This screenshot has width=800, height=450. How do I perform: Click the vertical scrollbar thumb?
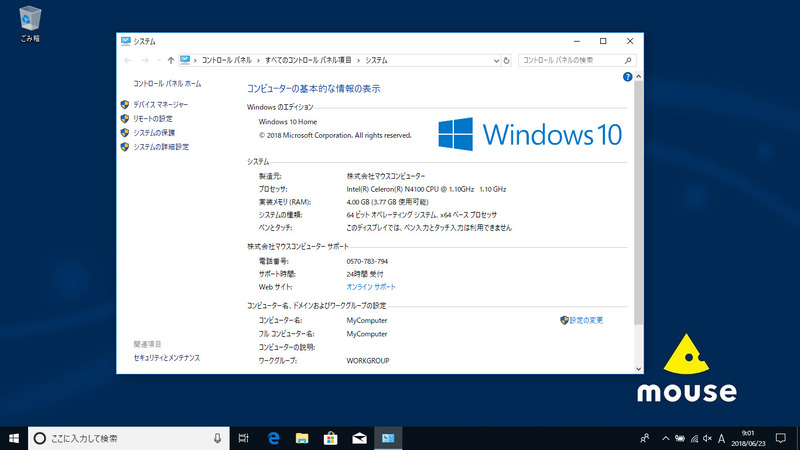(x=638, y=203)
